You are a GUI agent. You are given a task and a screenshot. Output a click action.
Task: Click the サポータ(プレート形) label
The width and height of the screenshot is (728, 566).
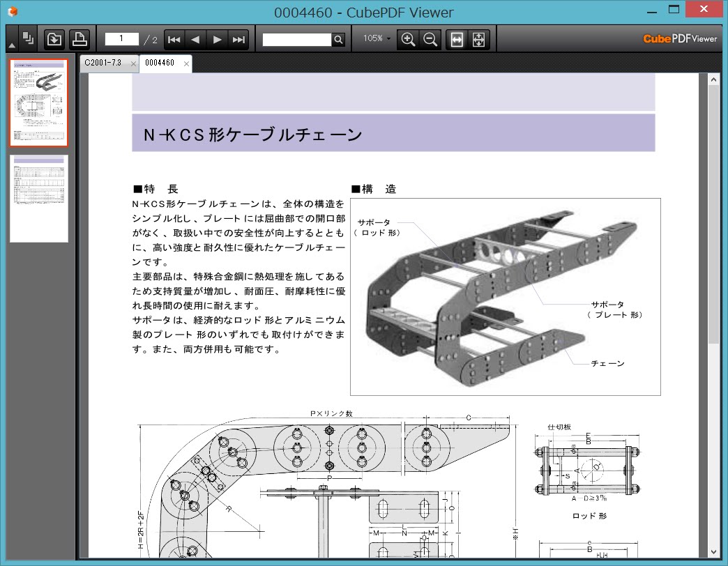coord(614,309)
